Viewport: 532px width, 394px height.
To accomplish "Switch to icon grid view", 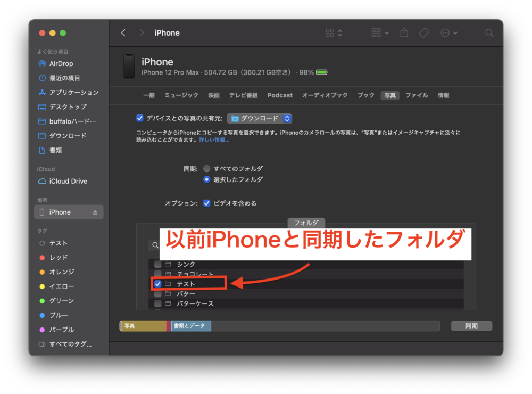I will (x=334, y=33).
